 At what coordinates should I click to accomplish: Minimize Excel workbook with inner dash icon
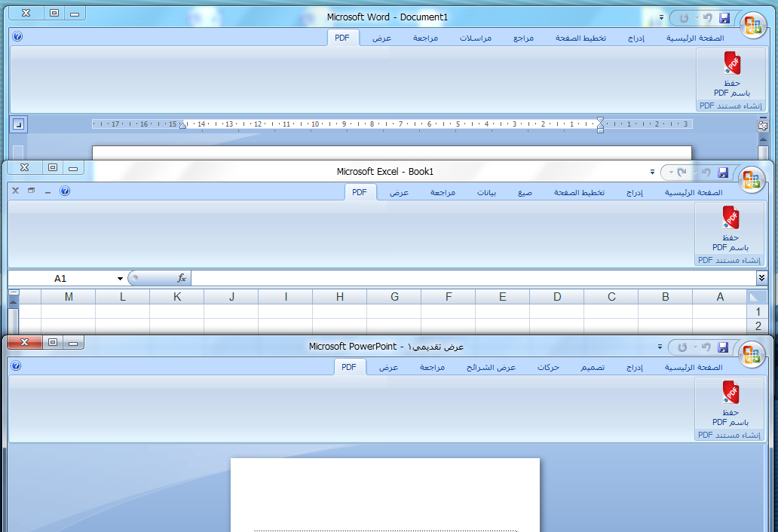click(x=47, y=192)
